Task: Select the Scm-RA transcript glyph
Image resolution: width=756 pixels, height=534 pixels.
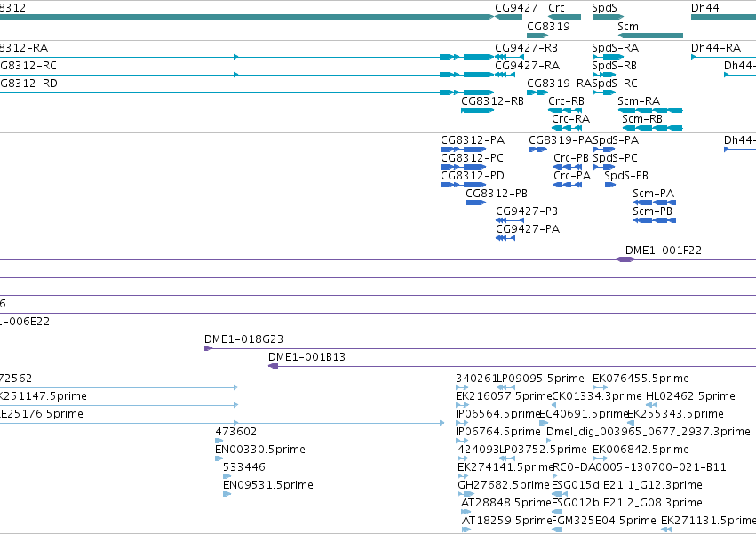Action: [x=650, y=110]
